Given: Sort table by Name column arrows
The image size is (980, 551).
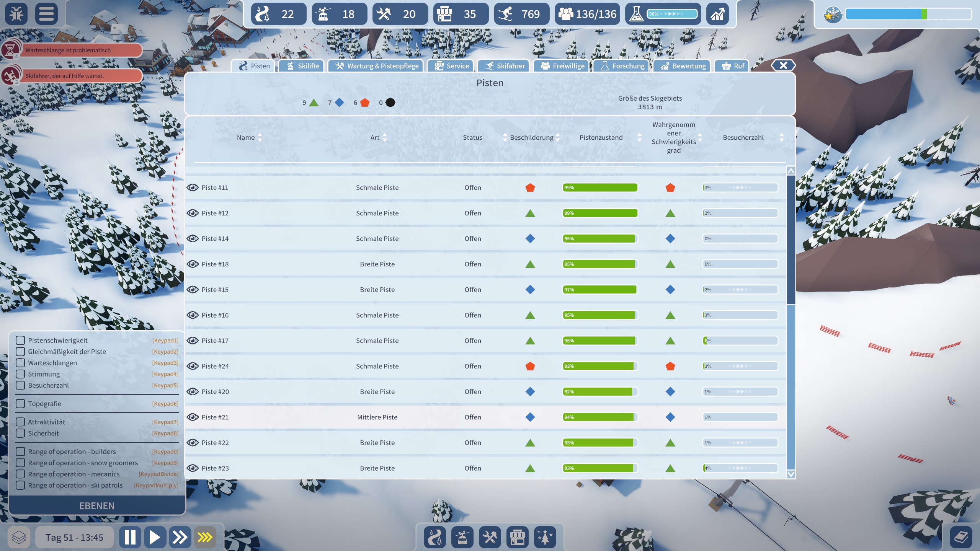Looking at the screenshot, I should tap(260, 137).
